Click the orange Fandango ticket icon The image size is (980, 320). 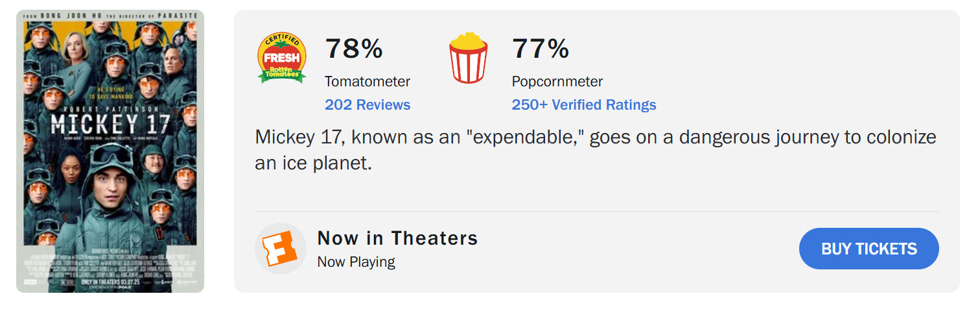[280, 249]
